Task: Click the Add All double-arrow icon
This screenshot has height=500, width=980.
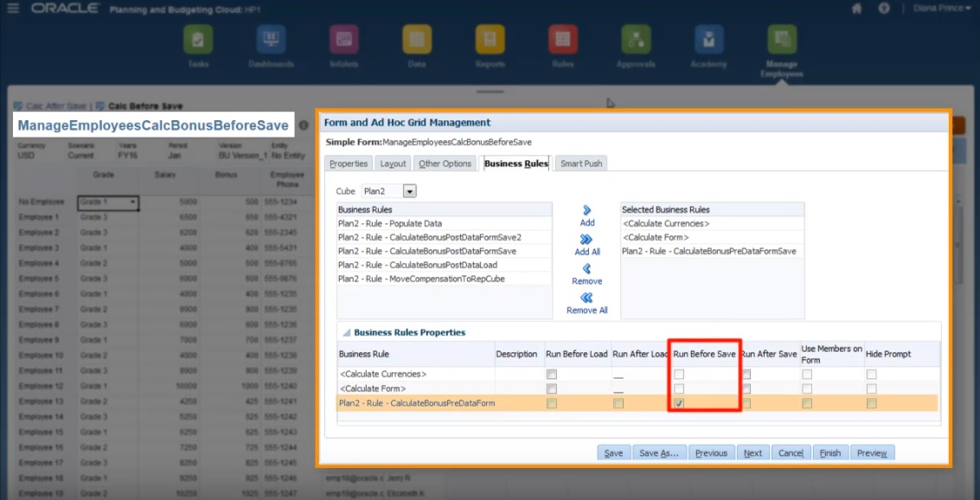Action: click(586, 240)
